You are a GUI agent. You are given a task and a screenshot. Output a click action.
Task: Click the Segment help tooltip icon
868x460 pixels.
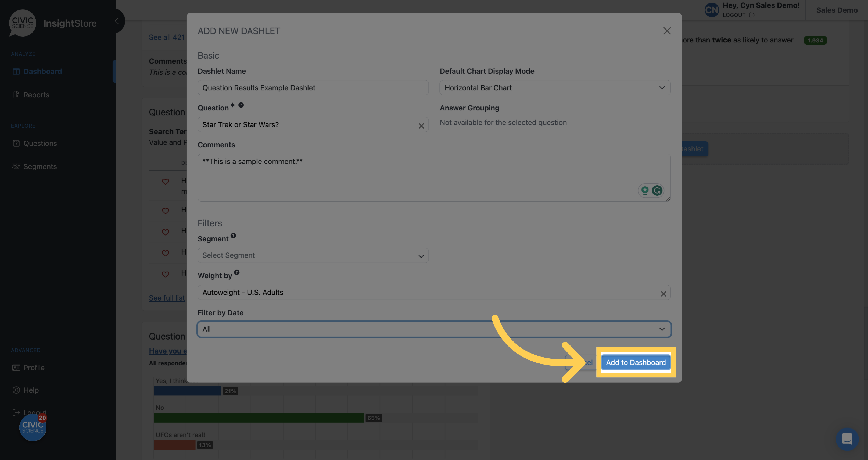pos(233,236)
